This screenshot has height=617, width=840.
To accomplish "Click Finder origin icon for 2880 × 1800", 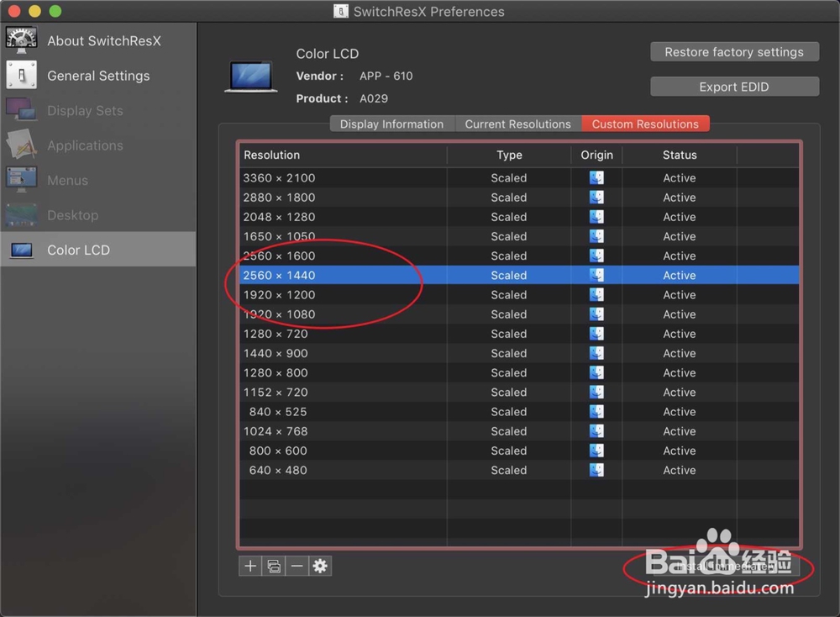I will [596, 198].
